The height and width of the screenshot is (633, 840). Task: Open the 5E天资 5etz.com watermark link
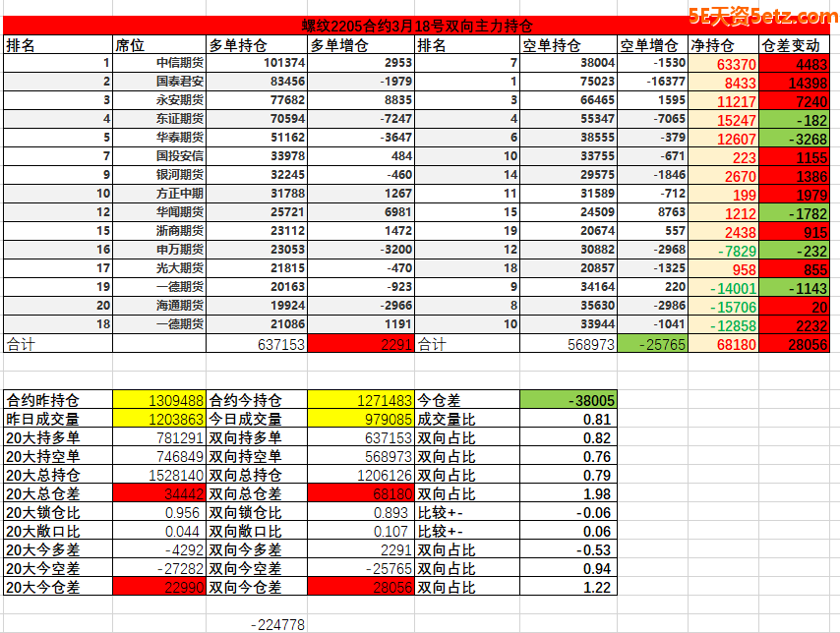(761, 17)
